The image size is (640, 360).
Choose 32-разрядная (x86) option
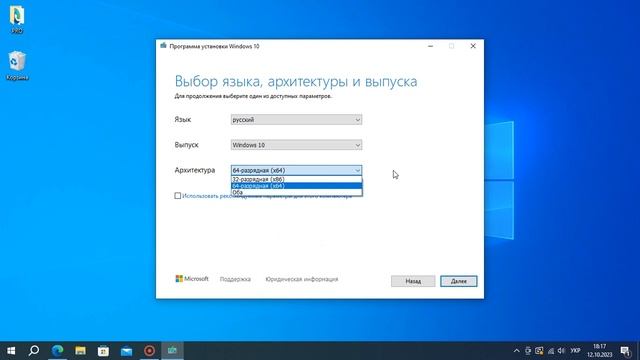[x=296, y=179]
